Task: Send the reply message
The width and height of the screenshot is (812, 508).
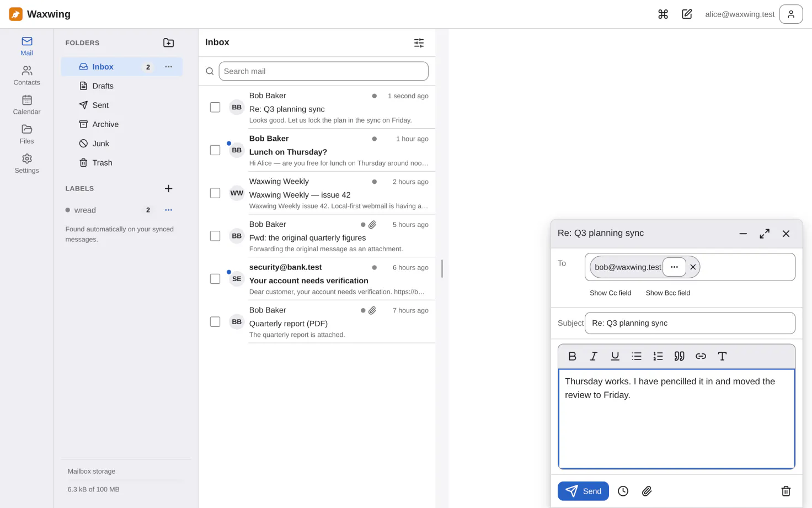Action: pos(583,491)
